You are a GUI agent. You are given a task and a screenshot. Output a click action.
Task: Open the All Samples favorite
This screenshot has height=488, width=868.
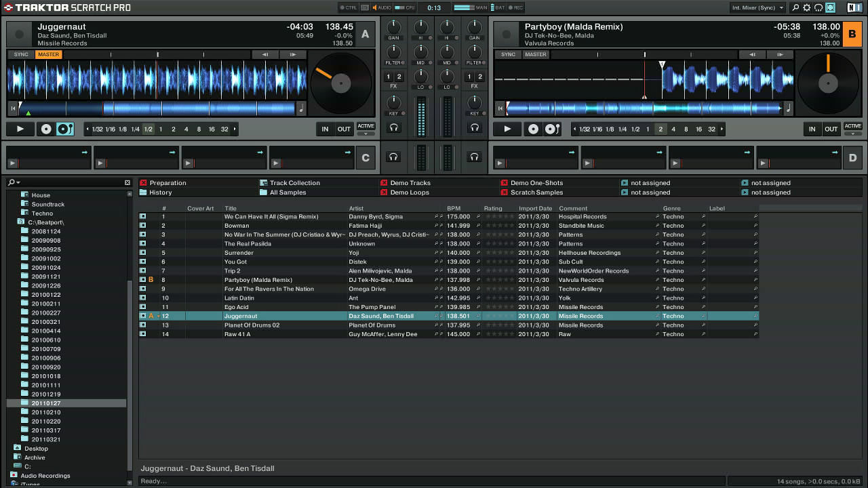click(288, 192)
